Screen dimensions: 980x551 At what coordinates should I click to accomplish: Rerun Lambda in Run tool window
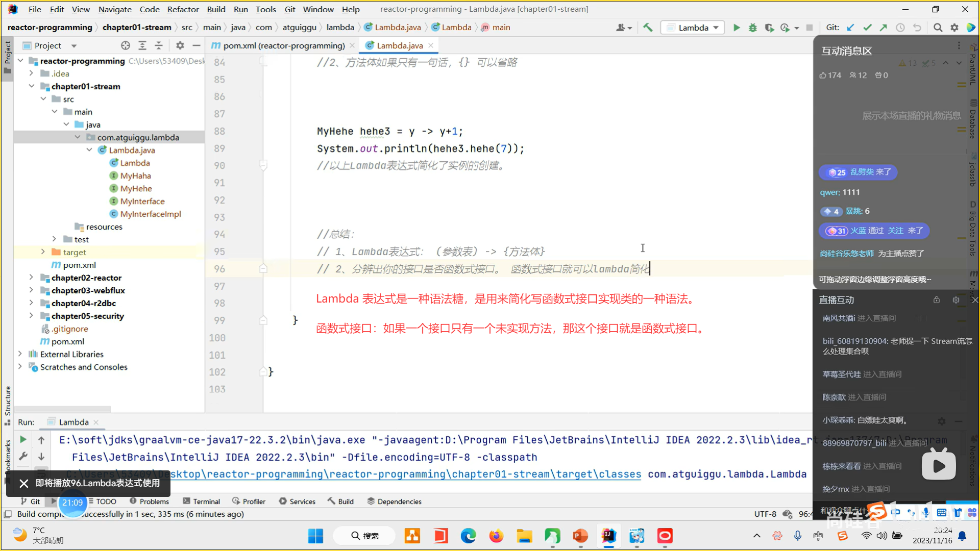(23, 439)
